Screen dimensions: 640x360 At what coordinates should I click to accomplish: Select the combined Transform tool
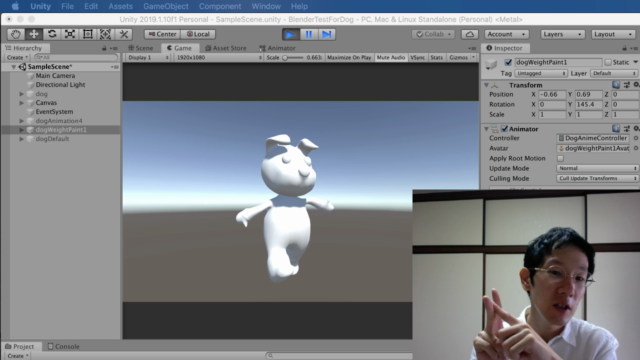pos(106,34)
